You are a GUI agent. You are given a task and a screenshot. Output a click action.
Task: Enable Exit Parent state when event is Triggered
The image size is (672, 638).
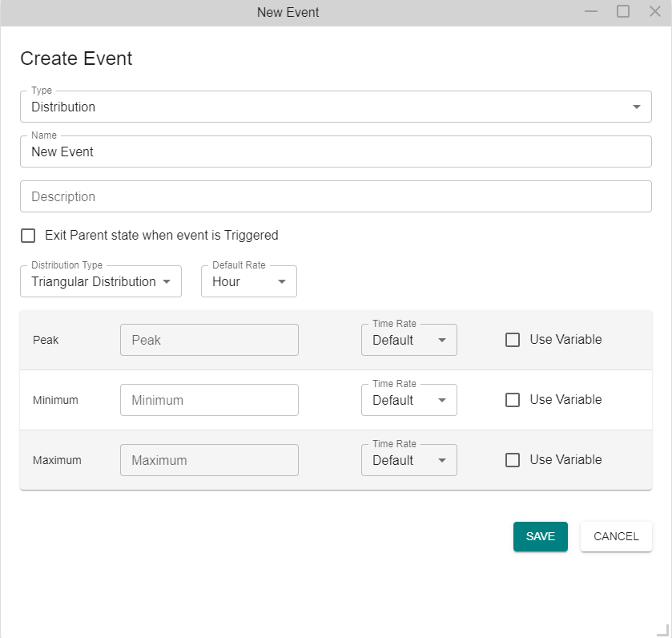tap(28, 236)
